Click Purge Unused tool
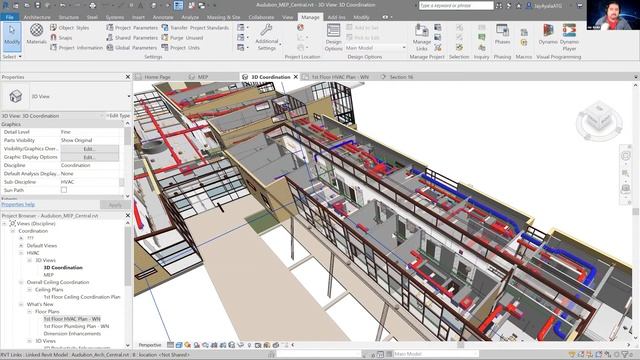 click(x=182, y=38)
